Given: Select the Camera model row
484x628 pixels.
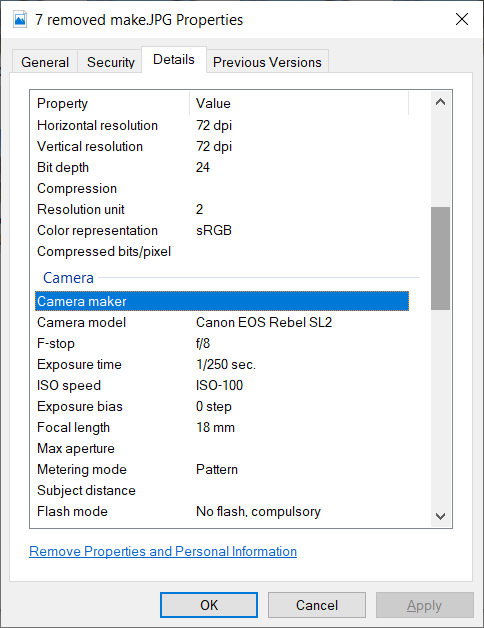Looking at the screenshot, I should [x=222, y=322].
